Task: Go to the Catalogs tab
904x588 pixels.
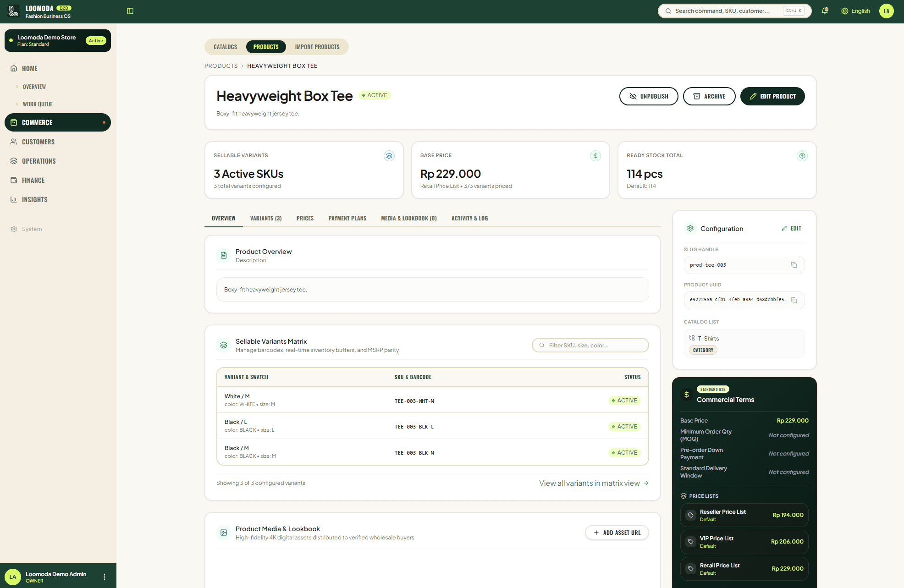Action: click(226, 47)
